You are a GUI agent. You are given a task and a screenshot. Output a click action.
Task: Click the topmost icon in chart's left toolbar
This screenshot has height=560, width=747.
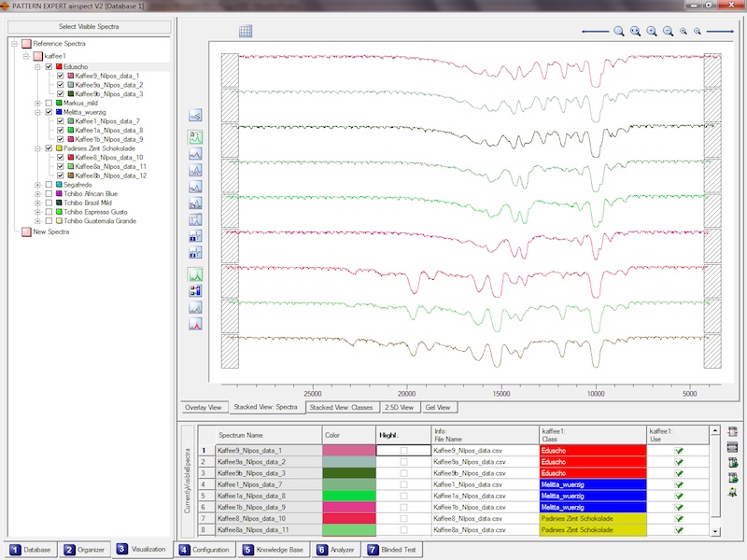pyautogui.click(x=196, y=116)
